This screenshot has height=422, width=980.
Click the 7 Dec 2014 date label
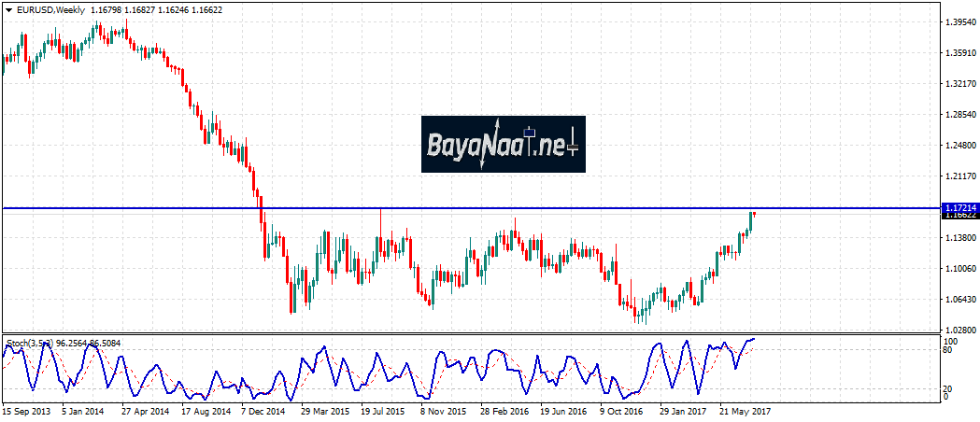[x=263, y=410]
